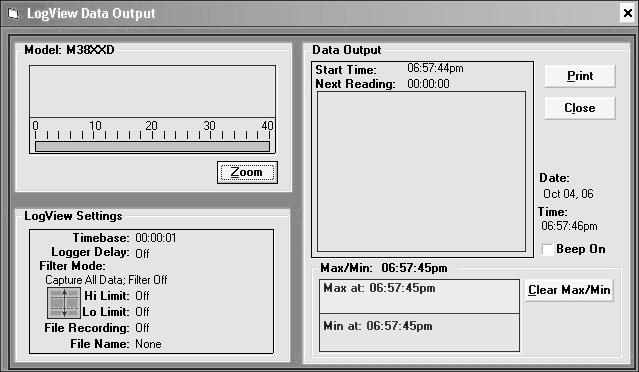Click the empty graph display area
Screen dimensions: 639x372
[x=152, y=92]
